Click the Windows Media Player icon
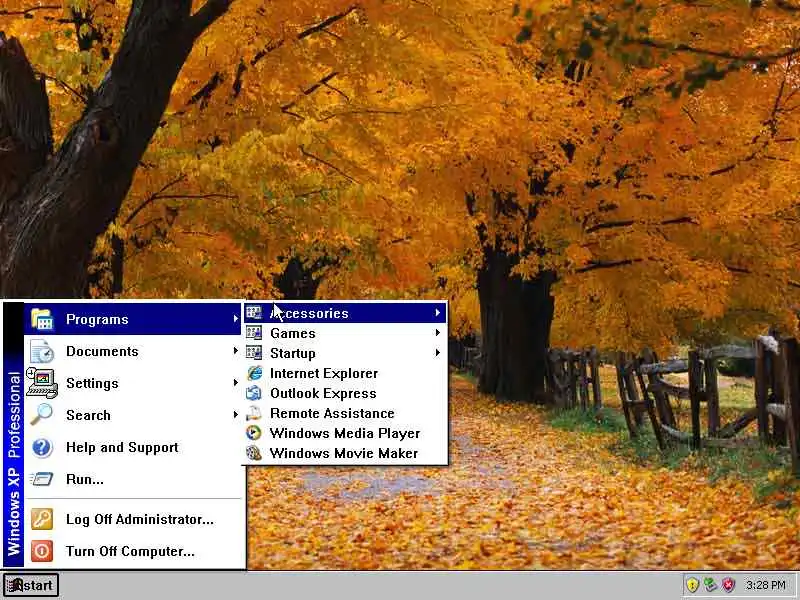 point(254,433)
